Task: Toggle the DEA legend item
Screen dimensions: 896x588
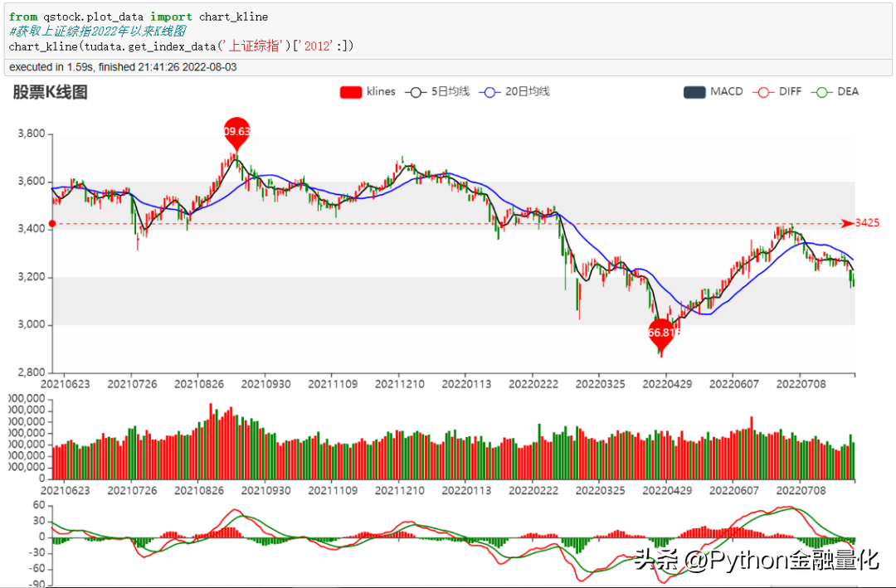Action: tap(835, 92)
